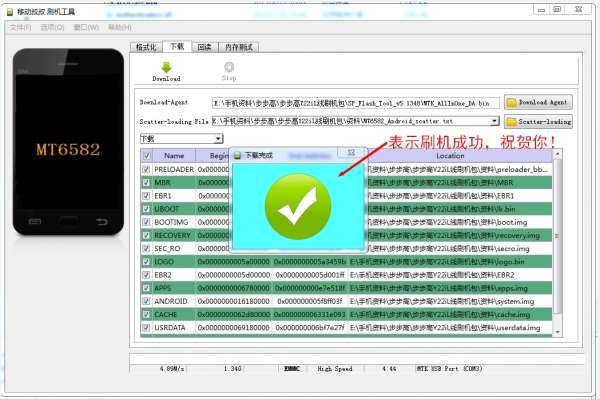Viewport: 600px width, 399px height.
Task: Open the 格式化 tab
Action: 146,47
